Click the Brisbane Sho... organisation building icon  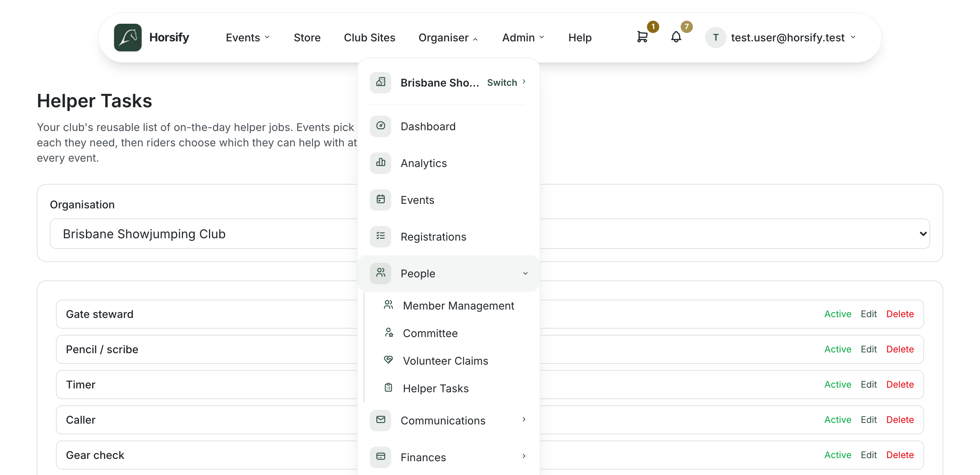point(381,82)
